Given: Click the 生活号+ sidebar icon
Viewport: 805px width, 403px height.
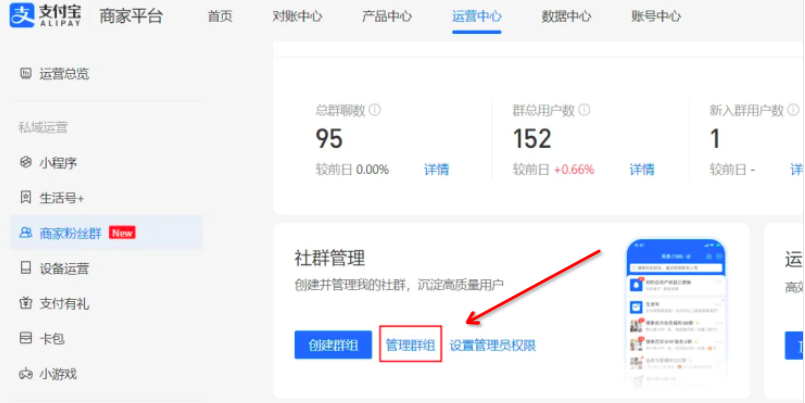Looking at the screenshot, I should click(x=26, y=198).
